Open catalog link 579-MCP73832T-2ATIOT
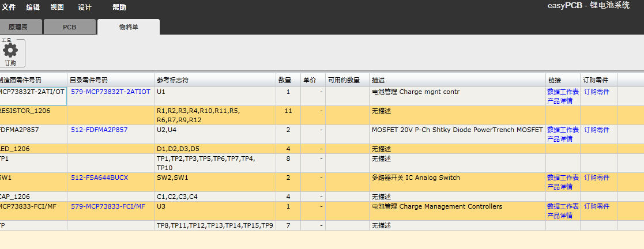The height and width of the screenshot is (249, 644). 111,92
